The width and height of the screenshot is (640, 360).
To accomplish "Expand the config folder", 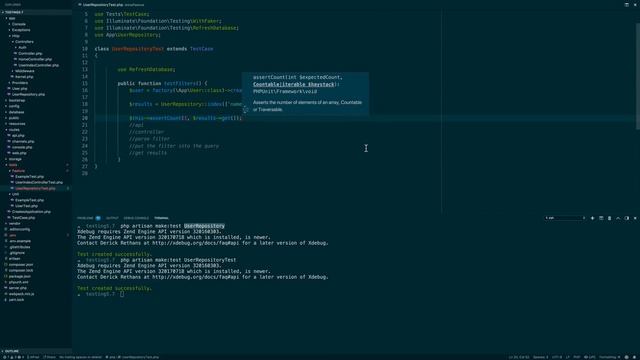I will (14, 106).
